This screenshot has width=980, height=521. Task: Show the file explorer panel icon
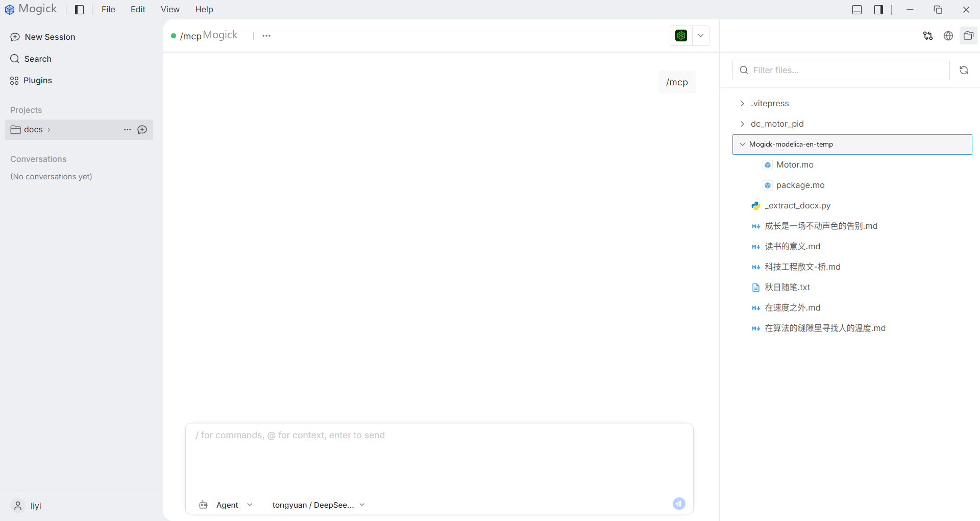click(x=968, y=36)
